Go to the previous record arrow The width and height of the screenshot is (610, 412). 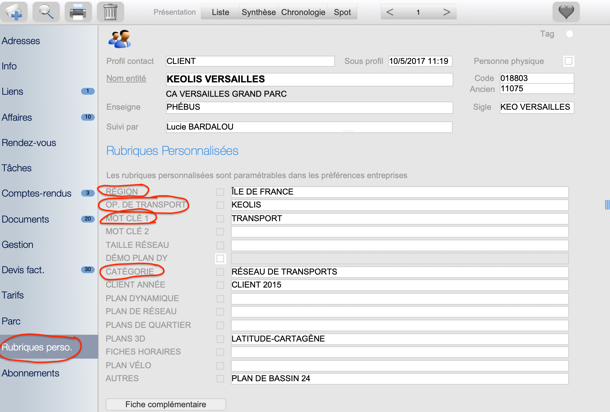pos(390,13)
